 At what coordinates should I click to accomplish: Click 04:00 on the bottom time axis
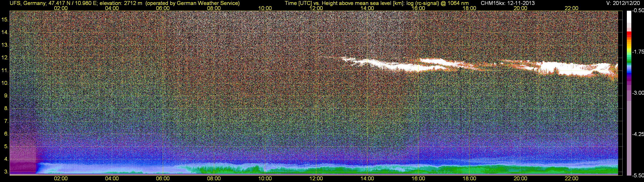pyautogui.click(x=112, y=179)
